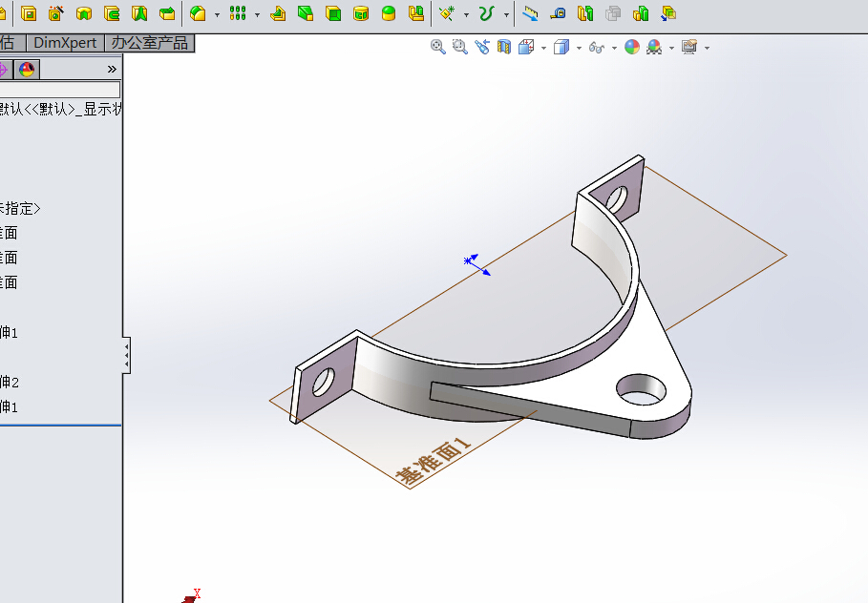Open the DisplayManager panel tab icon
Screen dimensions: 868x603
[x=27, y=69]
